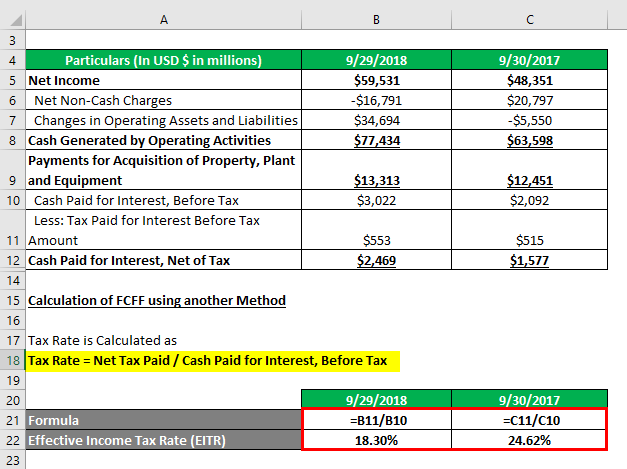
Task: Select the $2,092 cell
Action: point(529,200)
